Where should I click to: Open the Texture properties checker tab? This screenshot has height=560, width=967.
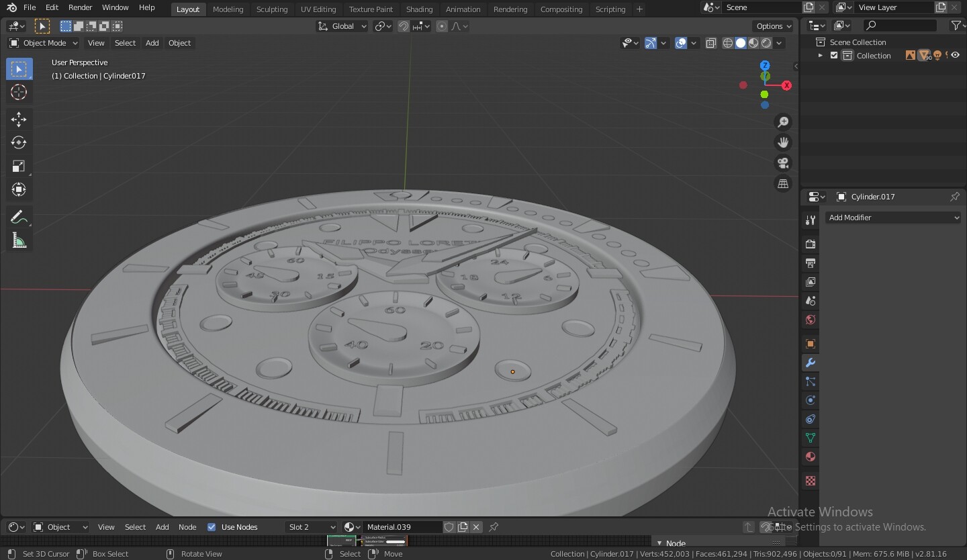811,481
